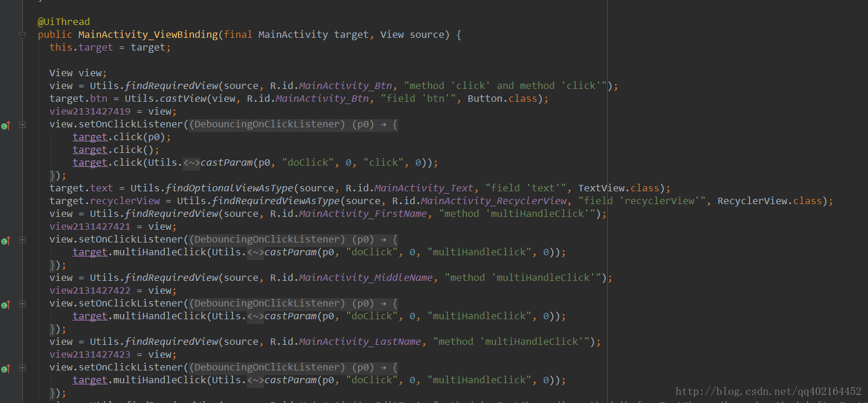Click RecyclerView.class argument

[770, 201]
